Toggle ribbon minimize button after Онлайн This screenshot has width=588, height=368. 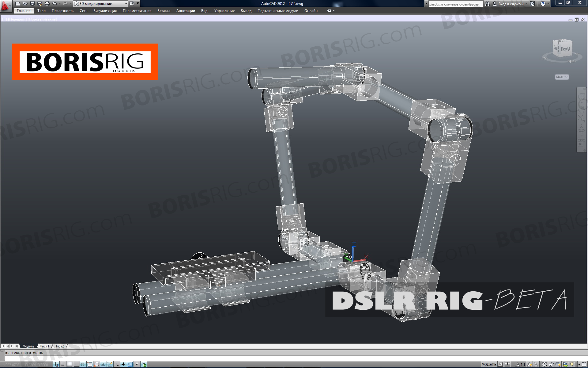329,11
